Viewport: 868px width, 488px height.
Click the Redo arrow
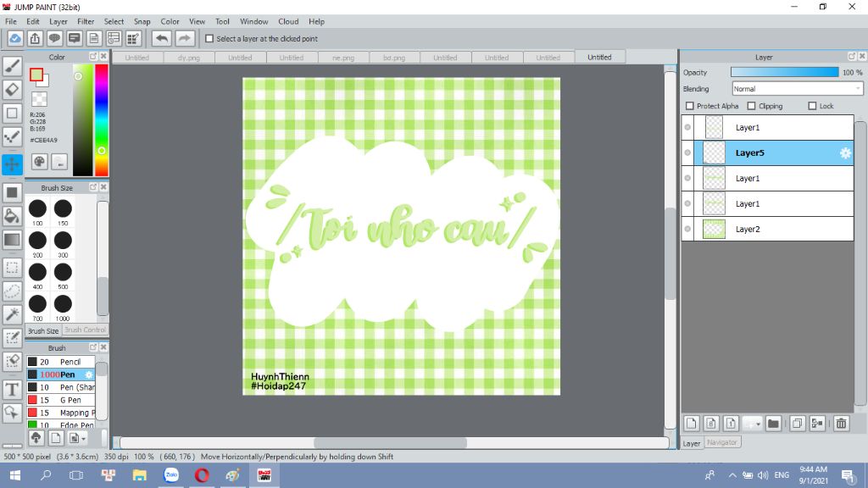(x=184, y=39)
